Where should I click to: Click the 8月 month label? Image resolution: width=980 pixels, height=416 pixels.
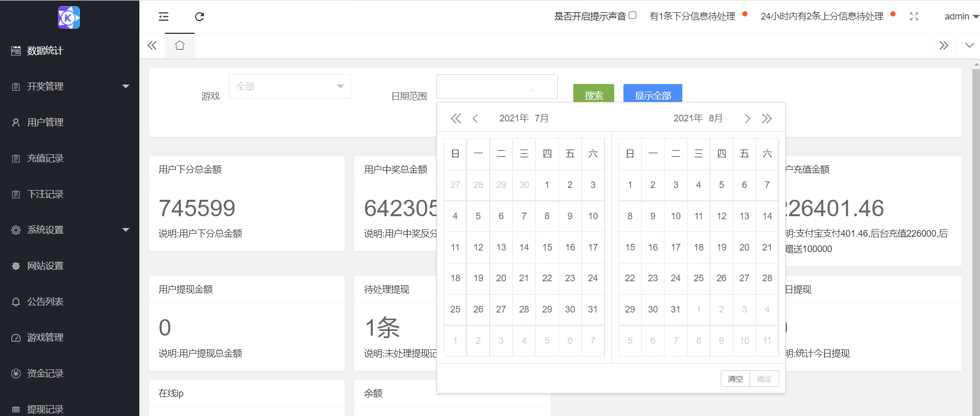[716, 118]
